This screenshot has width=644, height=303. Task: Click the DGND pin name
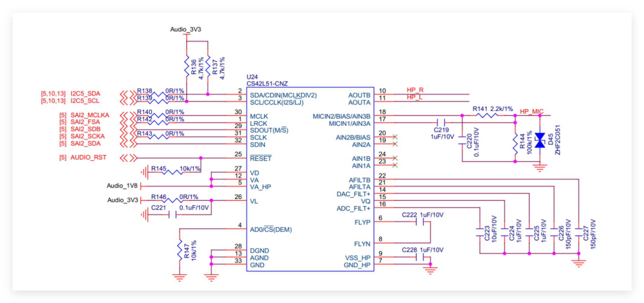click(x=259, y=251)
